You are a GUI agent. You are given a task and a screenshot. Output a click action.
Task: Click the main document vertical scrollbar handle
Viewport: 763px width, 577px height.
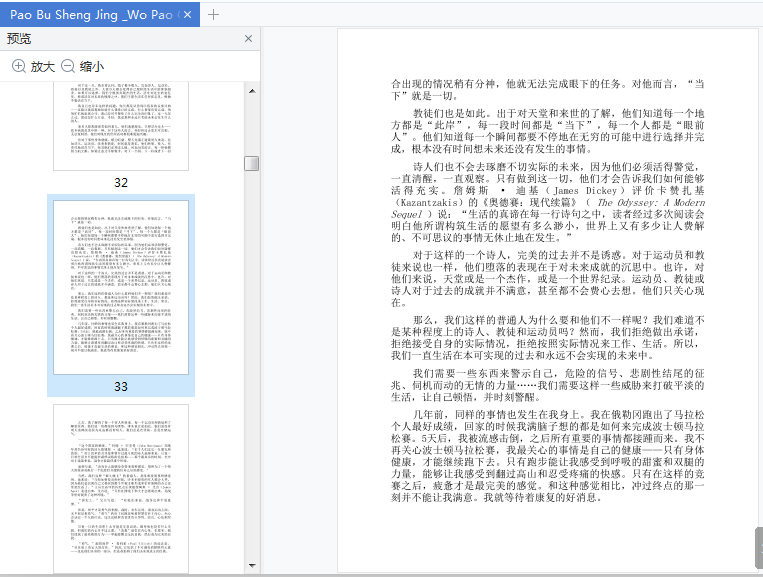[x=759, y=547]
